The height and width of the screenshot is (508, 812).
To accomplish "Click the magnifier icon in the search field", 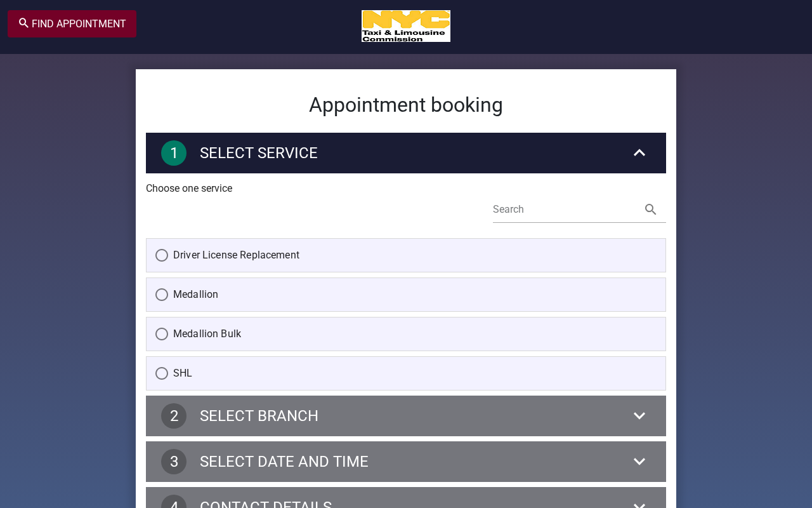I will point(650,210).
